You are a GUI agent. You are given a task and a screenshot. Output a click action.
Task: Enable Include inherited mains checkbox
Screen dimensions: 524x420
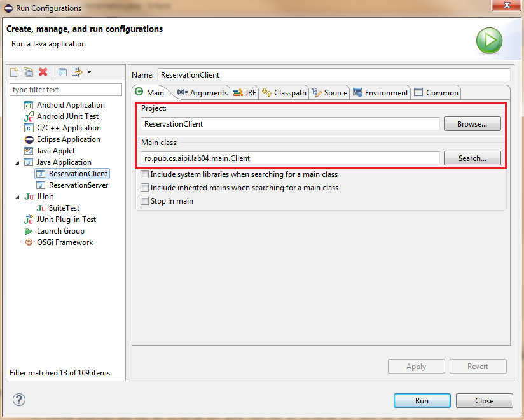coord(145,188)
